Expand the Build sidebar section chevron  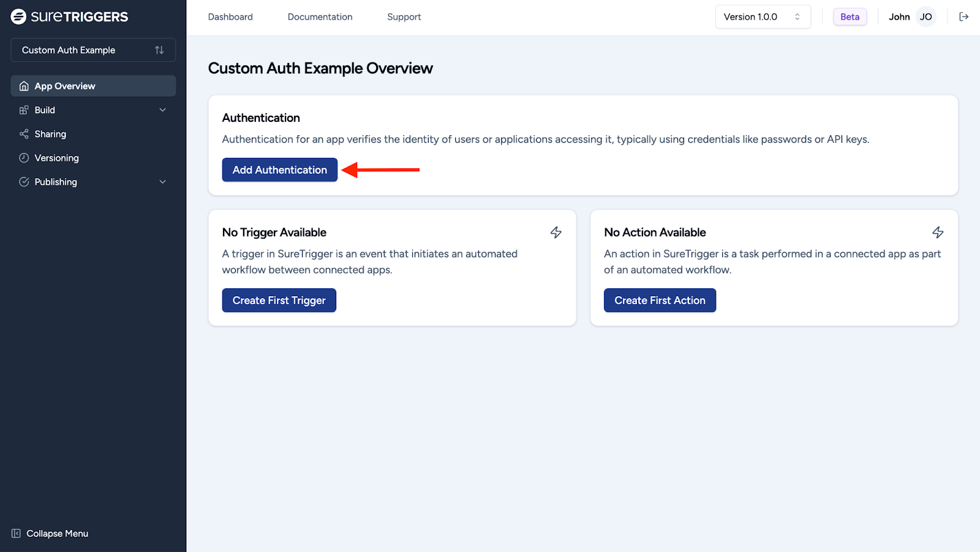tap(162, 110)
